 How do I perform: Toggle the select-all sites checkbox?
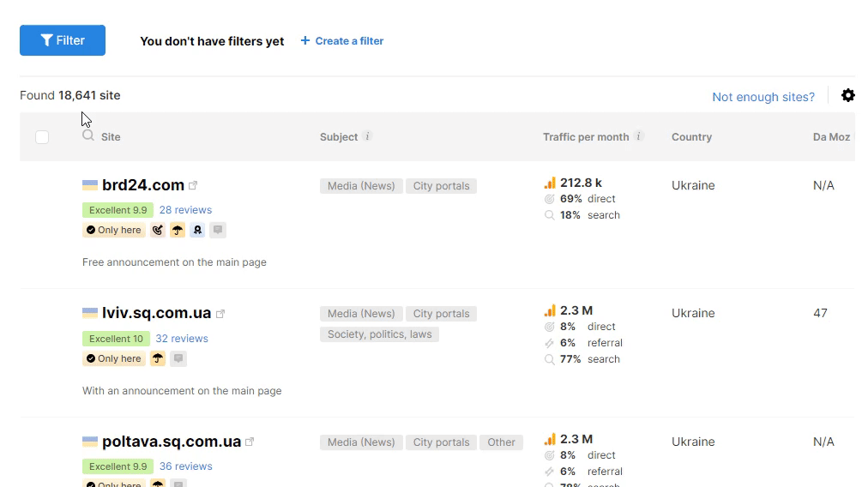pyautogui.click(x=42, y=136)
